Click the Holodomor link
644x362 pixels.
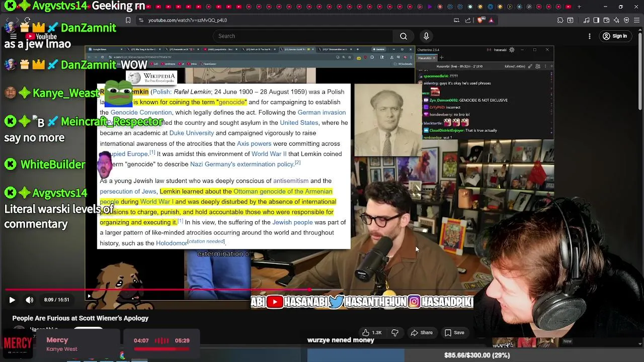coord(171,243)
